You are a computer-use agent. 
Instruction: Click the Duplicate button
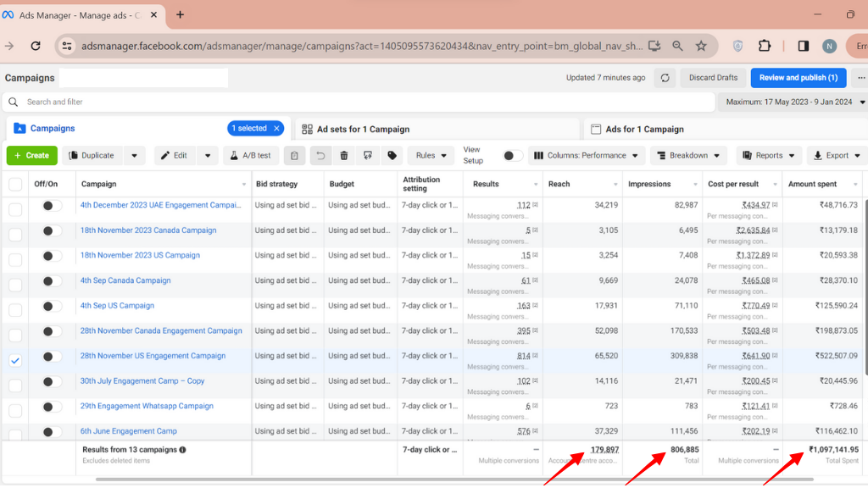click(92, 156)
